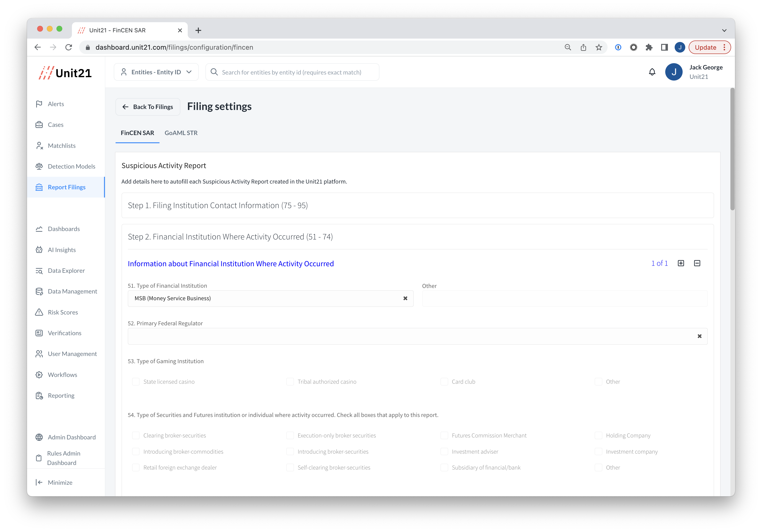Minimize the sidebar navigation

coord(60,482)
